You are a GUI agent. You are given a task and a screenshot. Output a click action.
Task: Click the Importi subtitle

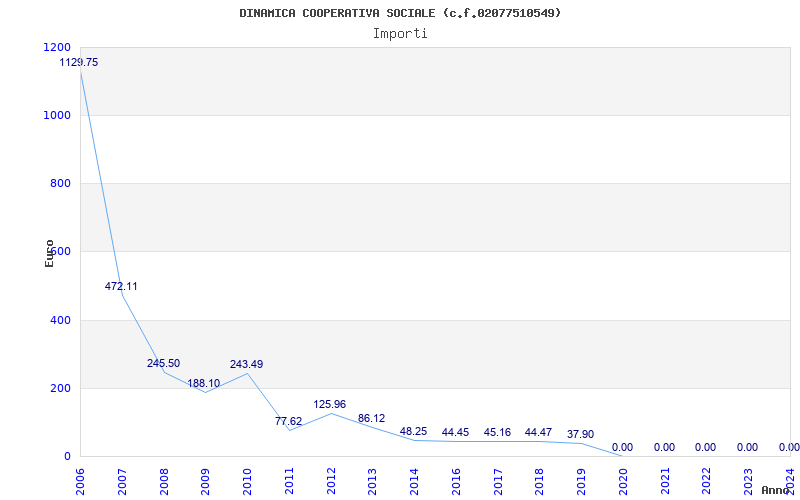(400, 34)
